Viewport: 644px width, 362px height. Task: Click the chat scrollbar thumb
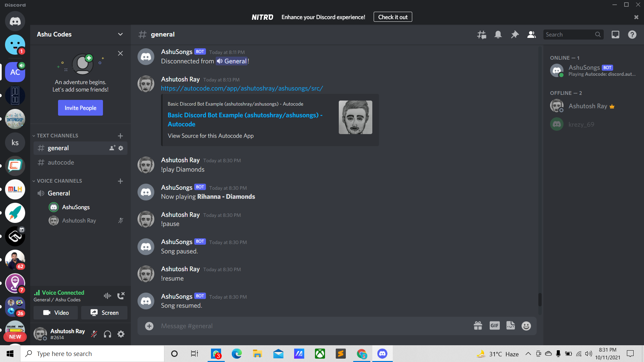click(x=540, y=299)
